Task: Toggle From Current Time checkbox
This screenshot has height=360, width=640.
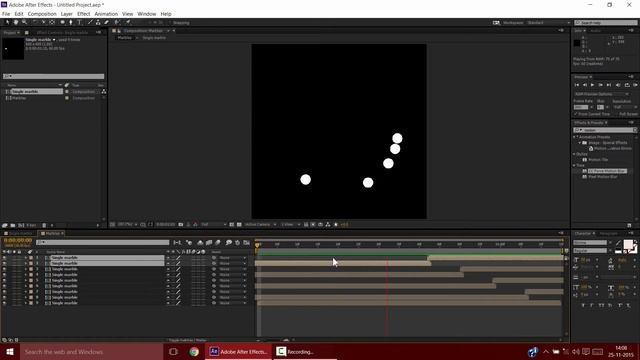Action: pos(576,114)
